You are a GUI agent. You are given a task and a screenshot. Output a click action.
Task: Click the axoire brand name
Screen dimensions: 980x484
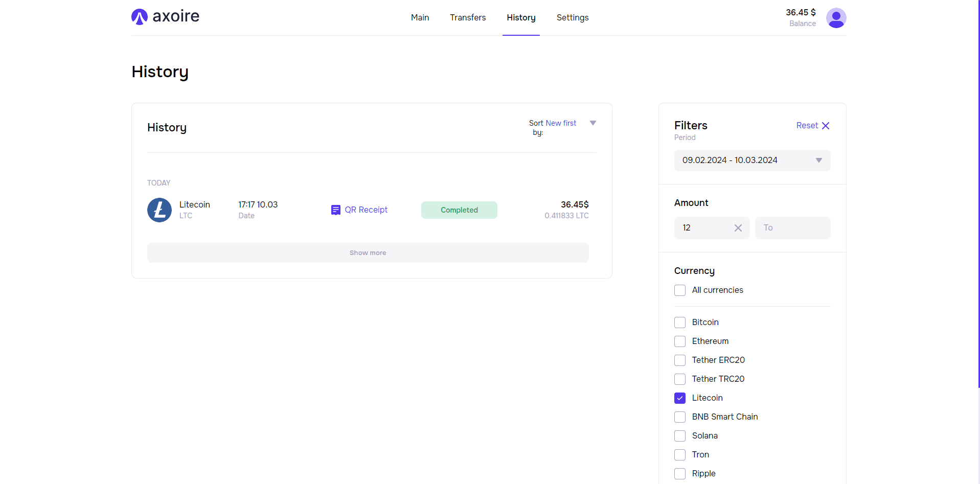tap(176, 16)
